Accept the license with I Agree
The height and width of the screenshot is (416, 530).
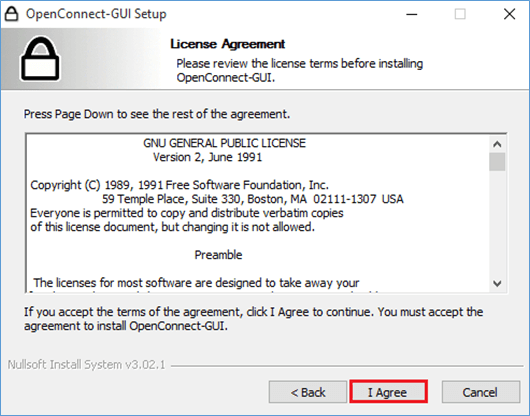388,392
